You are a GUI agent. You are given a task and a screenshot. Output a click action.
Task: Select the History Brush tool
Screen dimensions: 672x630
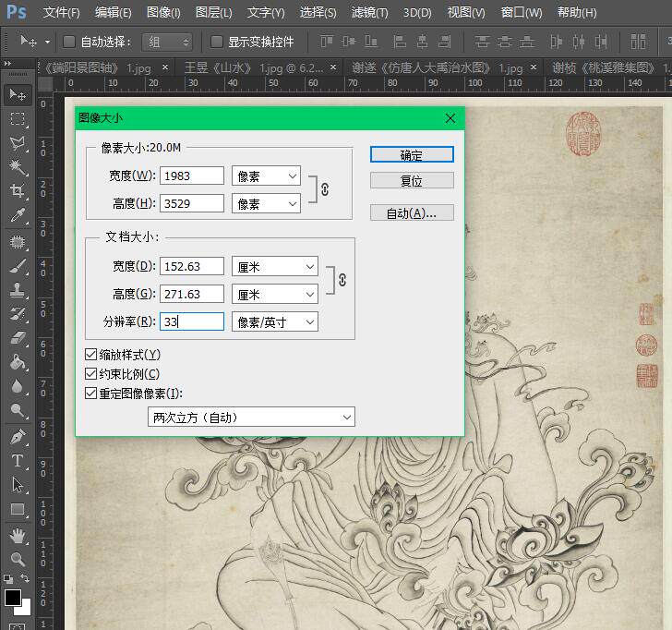click(x=18, y=314)
